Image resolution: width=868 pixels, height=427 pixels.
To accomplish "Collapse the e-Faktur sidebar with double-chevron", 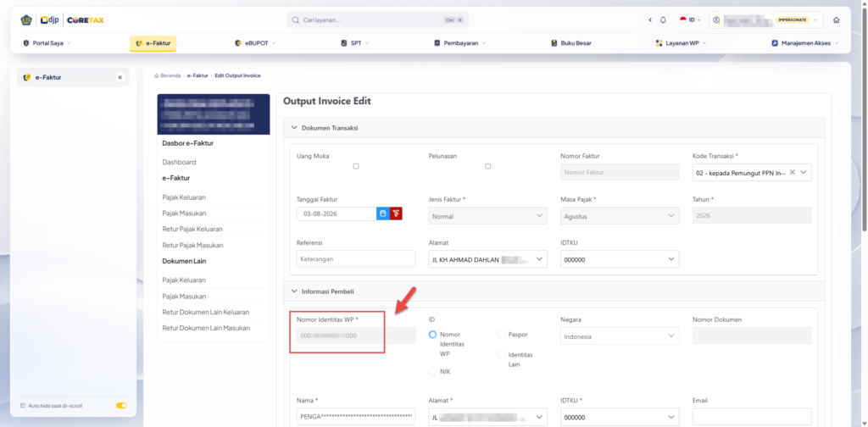I will coord(120,77).
